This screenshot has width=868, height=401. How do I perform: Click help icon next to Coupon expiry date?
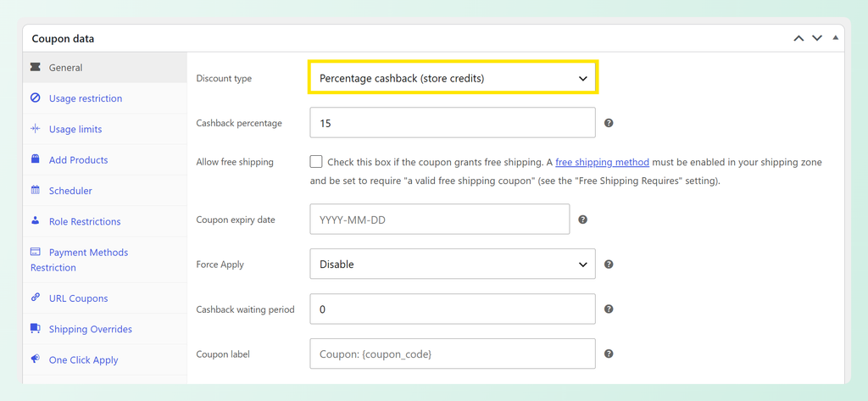(x=582, y=220)
